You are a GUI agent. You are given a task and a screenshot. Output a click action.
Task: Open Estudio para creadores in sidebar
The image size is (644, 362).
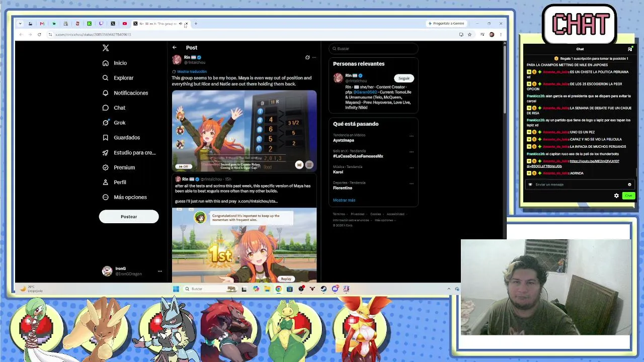tap(129, 152)
